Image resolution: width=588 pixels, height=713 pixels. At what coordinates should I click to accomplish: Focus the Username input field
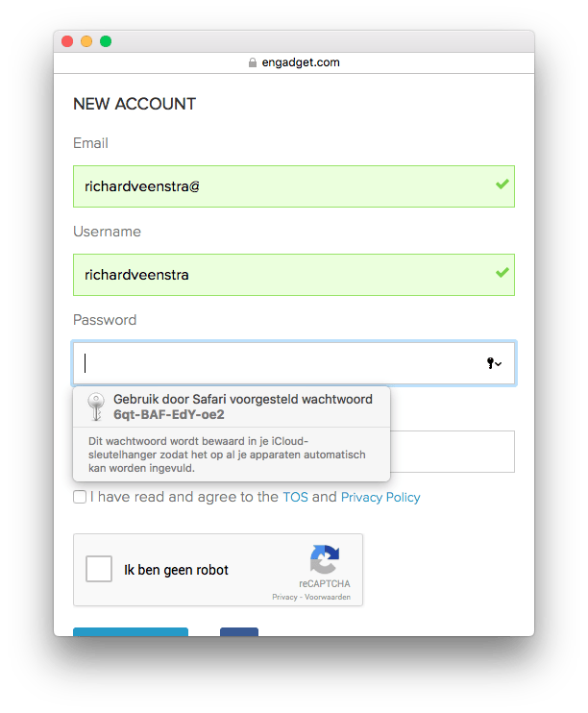tap(294, 275)
